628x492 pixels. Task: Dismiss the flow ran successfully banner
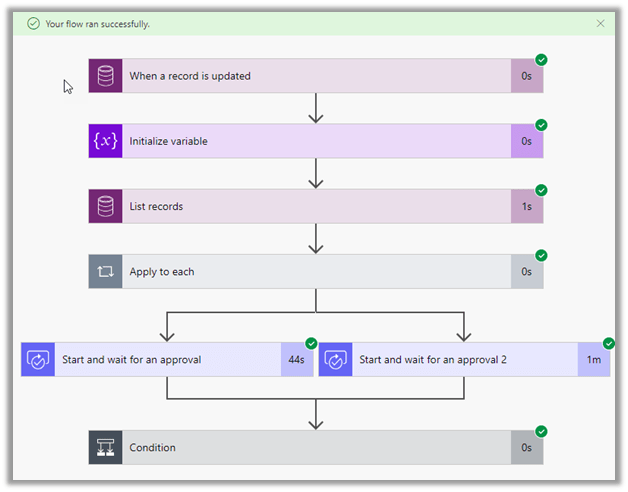(x=600, y=23)
